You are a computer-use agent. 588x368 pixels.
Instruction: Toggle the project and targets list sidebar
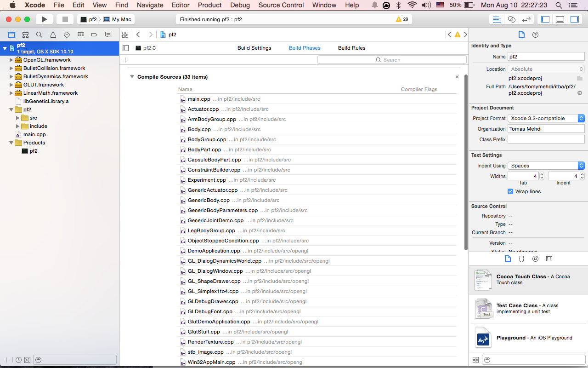[126, 48]
